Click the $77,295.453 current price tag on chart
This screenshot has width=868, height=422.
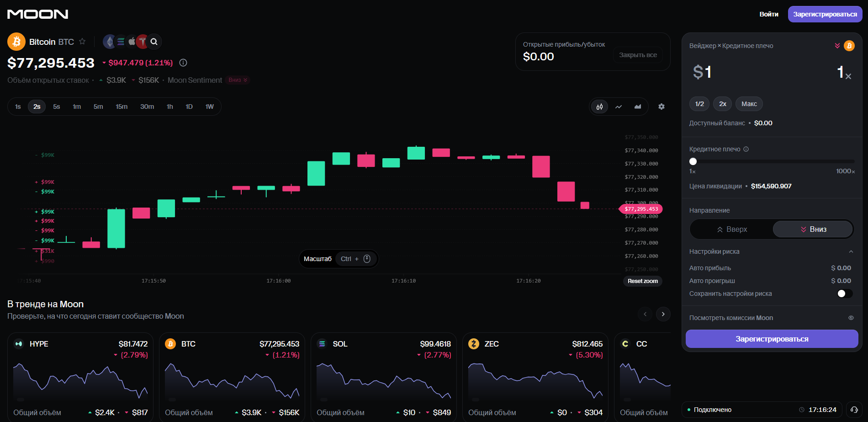[641, 209]
